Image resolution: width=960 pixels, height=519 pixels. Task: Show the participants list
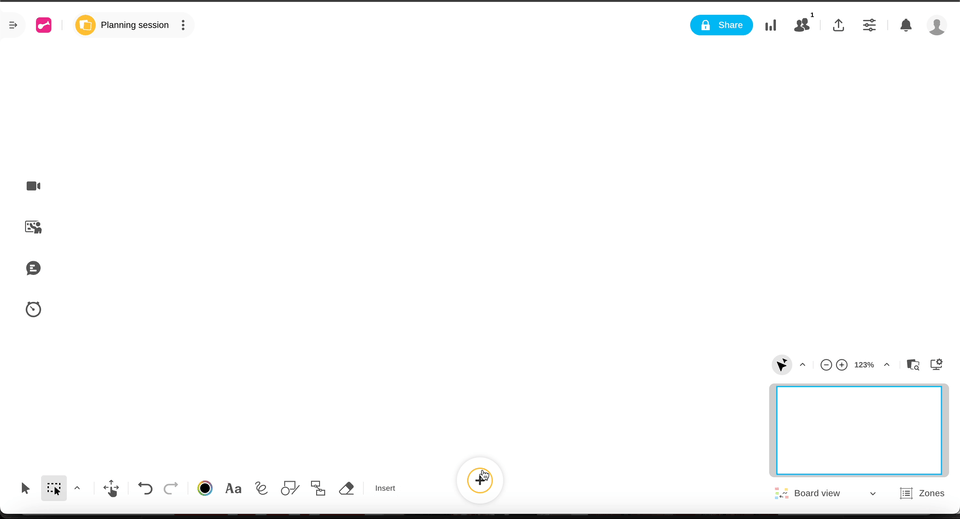click(x=801, y=25)
